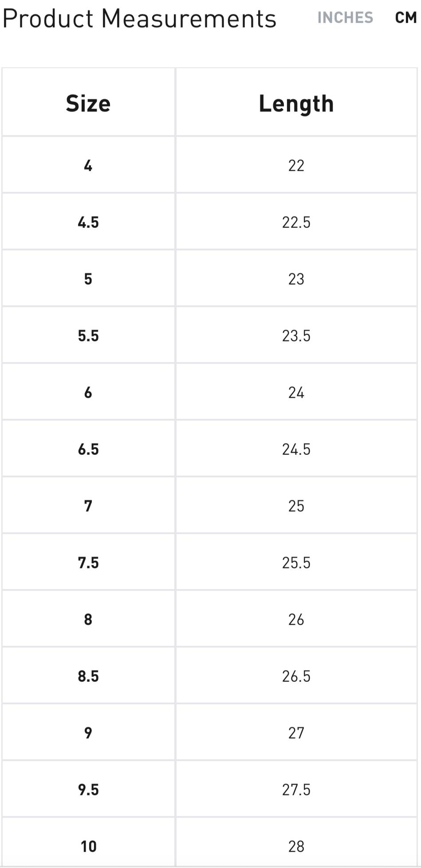Click the 28 length value
The width and height of the screenshot is (421, 868).
coord(296,846)
